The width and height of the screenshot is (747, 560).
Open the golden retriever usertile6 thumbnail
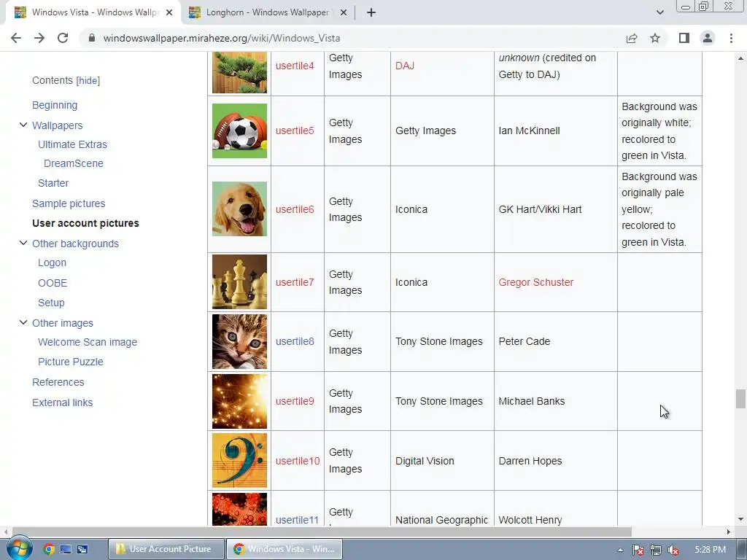point(239,209)
